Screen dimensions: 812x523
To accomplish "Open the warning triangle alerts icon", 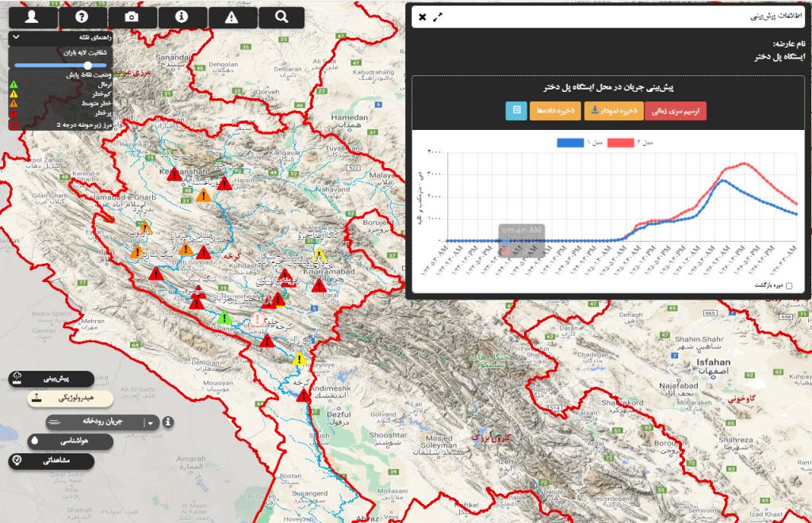I will 232,17.
